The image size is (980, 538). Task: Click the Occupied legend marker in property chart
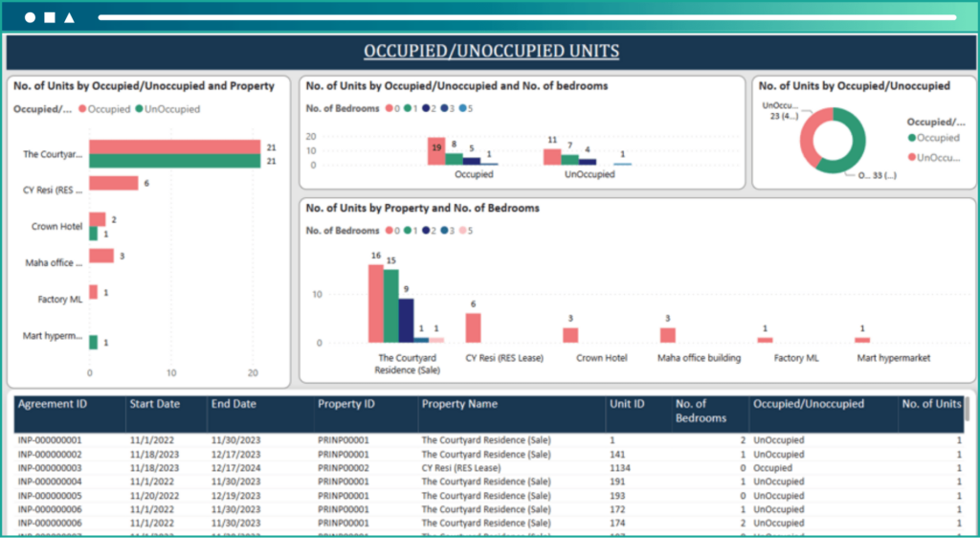[83, 109]
